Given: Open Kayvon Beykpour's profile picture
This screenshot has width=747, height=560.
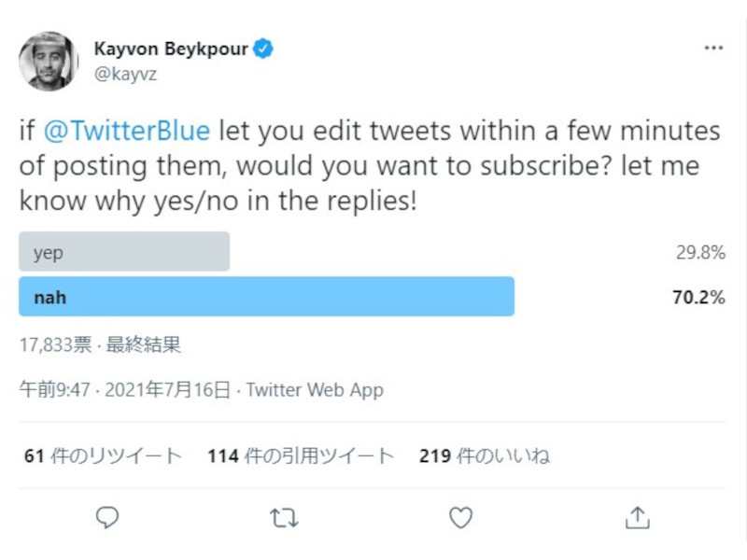Looking at the screenshot, I should [48, 62].
